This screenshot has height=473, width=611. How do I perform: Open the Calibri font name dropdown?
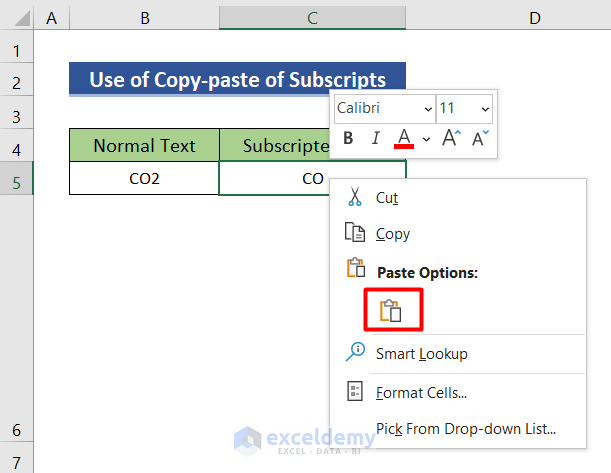coord(428,108)
